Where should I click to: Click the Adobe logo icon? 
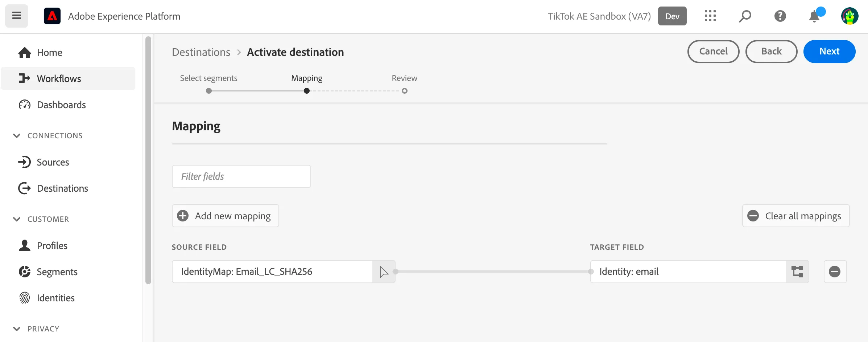point(52,16)
